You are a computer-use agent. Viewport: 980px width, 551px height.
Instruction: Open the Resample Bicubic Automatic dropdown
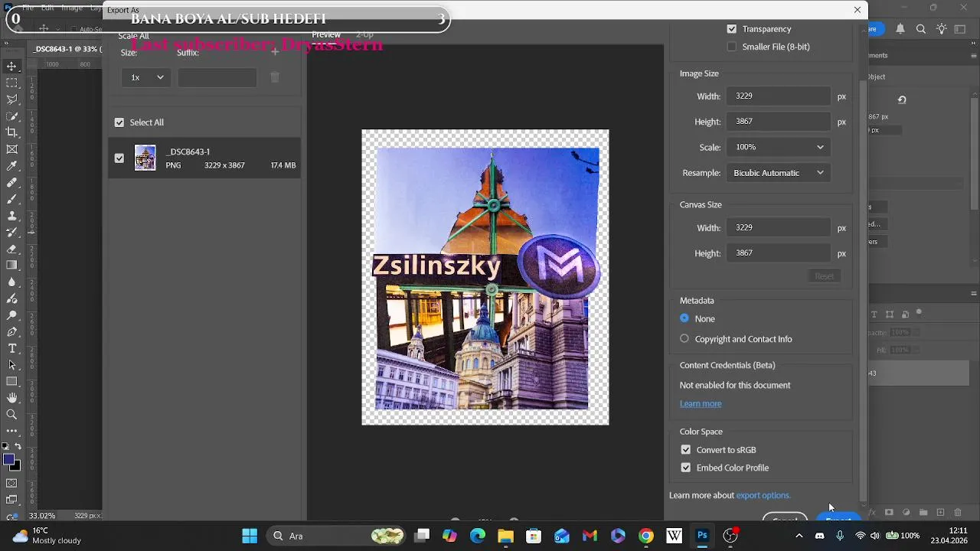pos(779,173)
